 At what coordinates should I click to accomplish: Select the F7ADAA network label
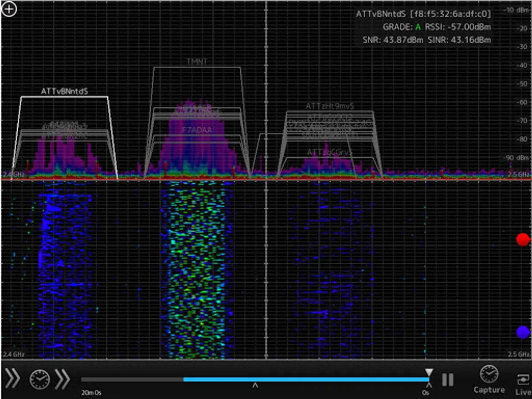click(x=197, y=130)
